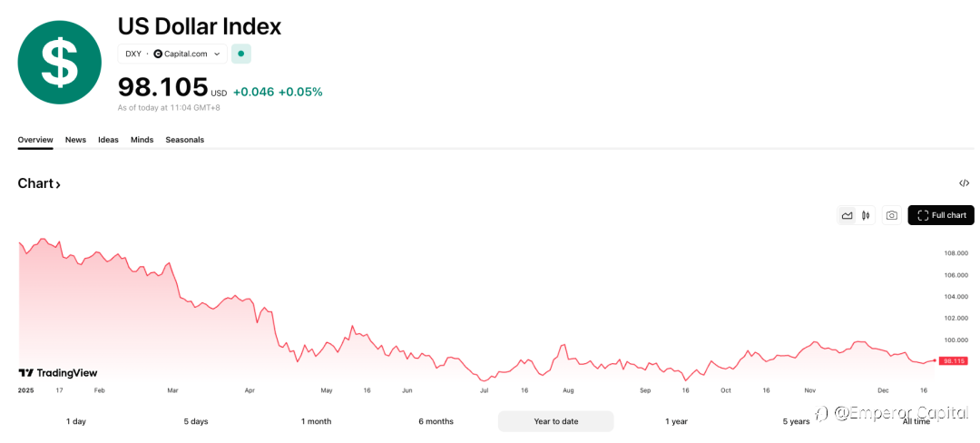This screenshot has height=443, width=980.
Task: Choose the 1 year time range
Action: click(x=676, y=421)
